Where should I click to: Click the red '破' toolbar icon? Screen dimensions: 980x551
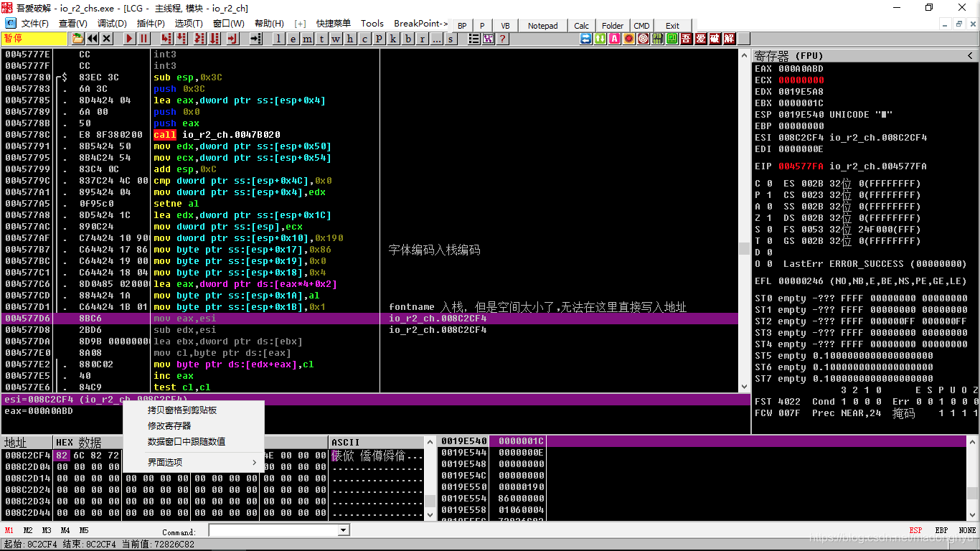pos(715,39)
